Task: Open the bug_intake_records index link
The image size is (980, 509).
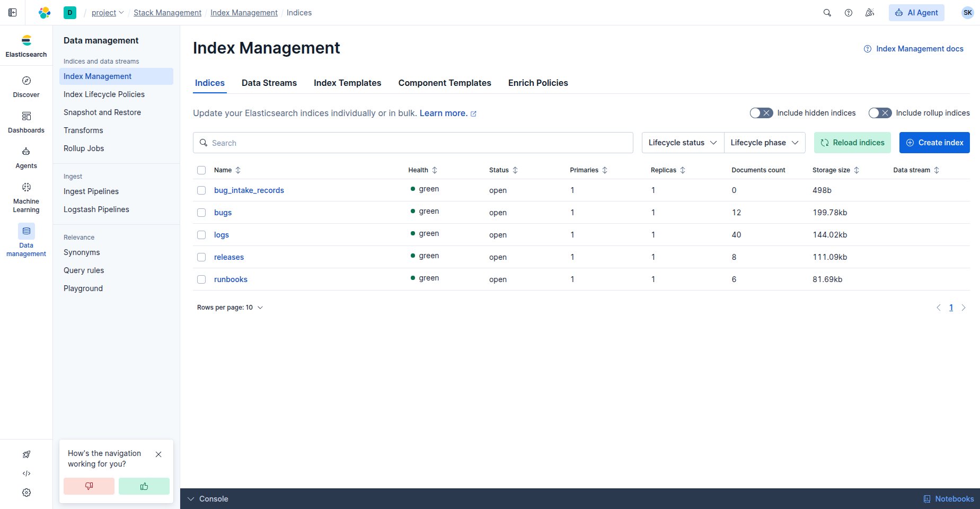Action: [249, 190]
